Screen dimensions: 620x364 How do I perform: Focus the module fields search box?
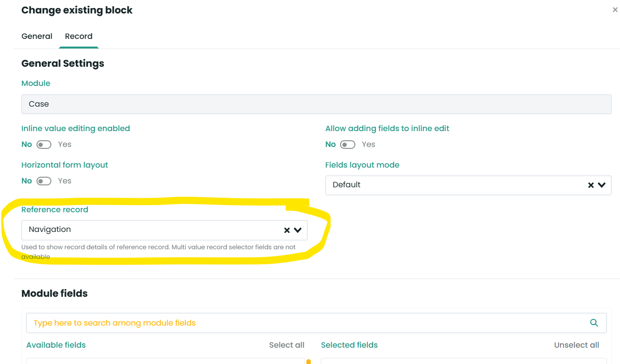(x=307, y=323)
